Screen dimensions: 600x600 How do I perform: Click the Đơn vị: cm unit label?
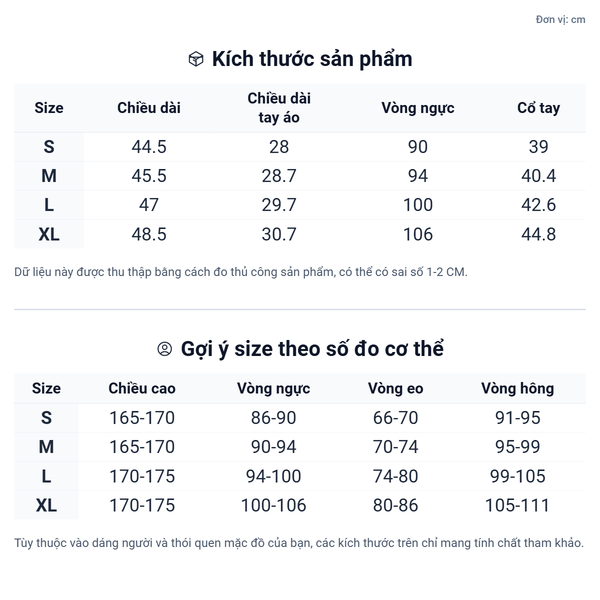click(560, 20)
